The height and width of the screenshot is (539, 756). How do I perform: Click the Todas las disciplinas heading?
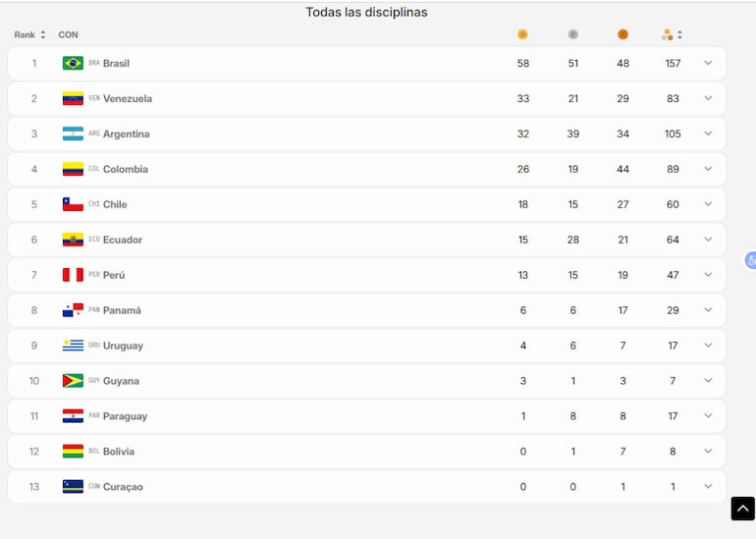tap(366, 13)
